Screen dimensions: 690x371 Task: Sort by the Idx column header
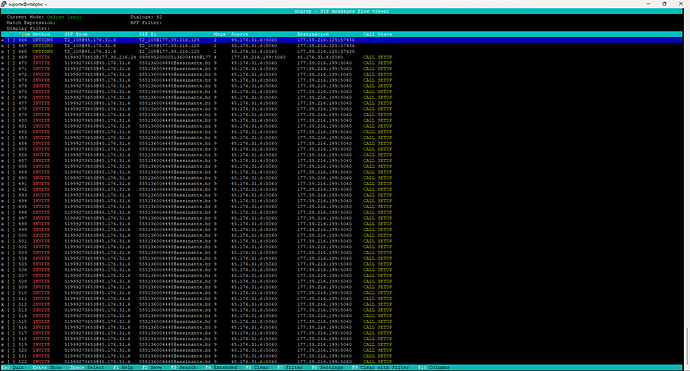(x=23, y=34)
